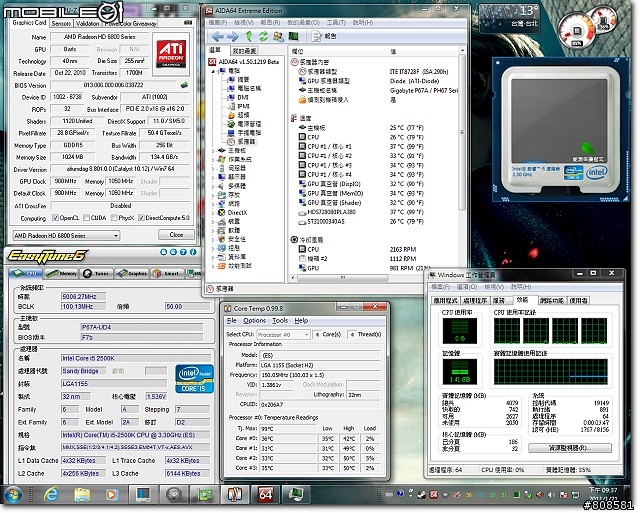Viewport: 640px width, 513px height.
Task: Expand the DirectX tree node in AIDA64
Action: pyautogui.click(x=213, y=213)
